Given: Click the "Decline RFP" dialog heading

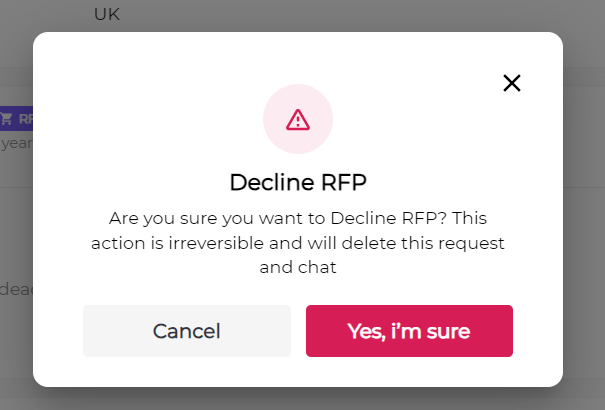Looking at the screenshot, I should click(x=297, y=182).
